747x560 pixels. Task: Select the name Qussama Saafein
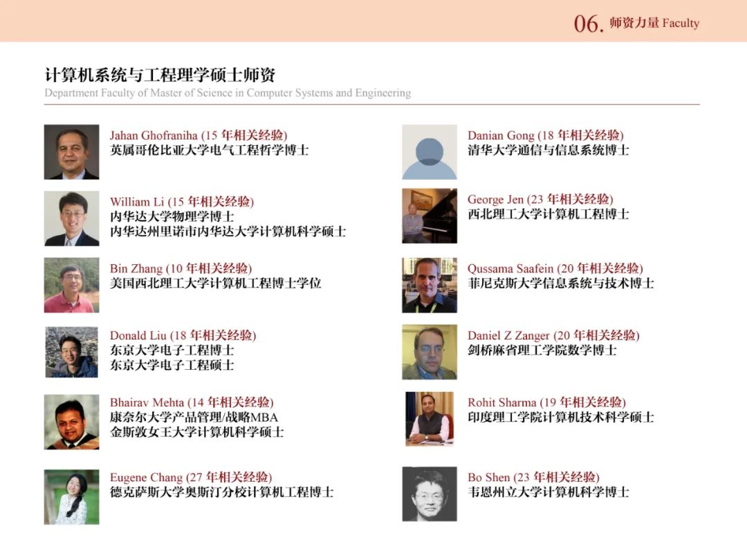510,268
